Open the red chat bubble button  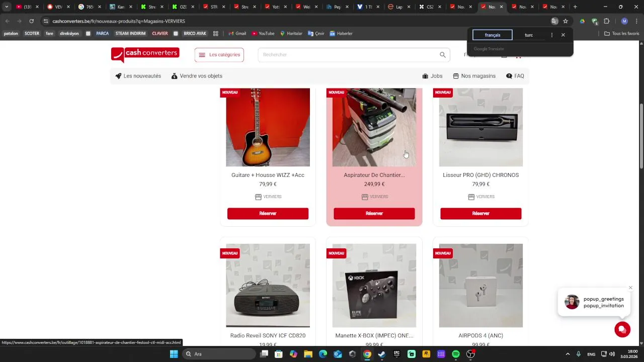[x=622, y=329]
